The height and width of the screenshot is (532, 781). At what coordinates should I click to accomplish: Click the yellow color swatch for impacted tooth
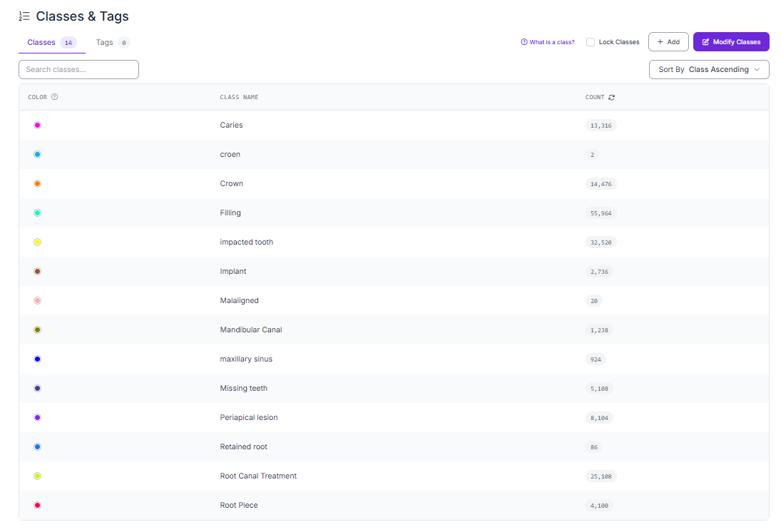[37, 242]
